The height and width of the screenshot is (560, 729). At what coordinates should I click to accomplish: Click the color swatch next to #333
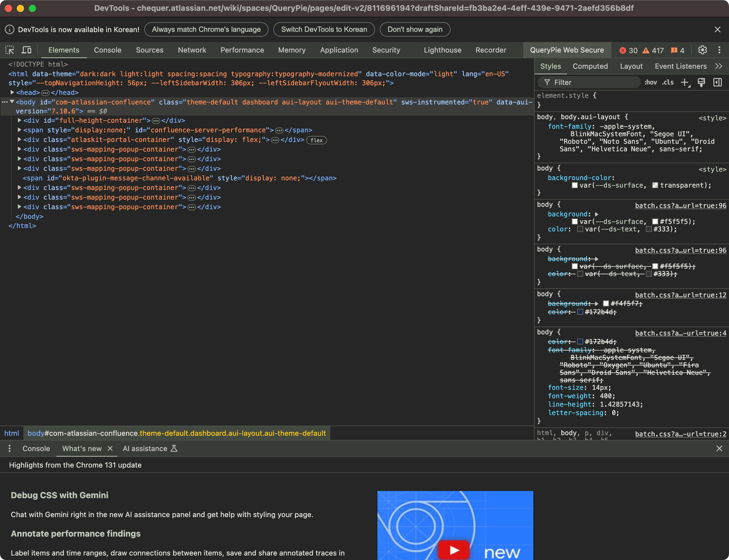tap(649, 229)
